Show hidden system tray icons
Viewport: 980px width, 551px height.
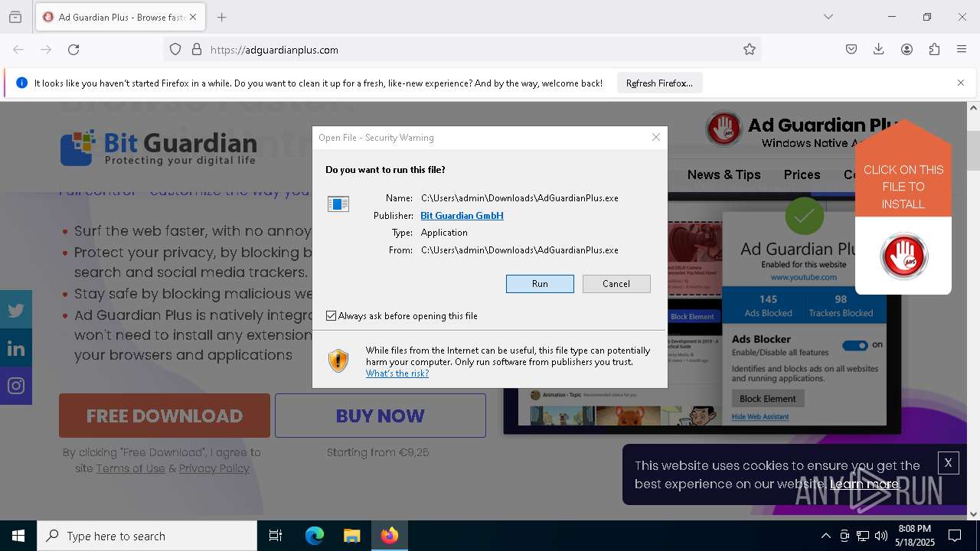pyautogui.click(x=825, y=536)
